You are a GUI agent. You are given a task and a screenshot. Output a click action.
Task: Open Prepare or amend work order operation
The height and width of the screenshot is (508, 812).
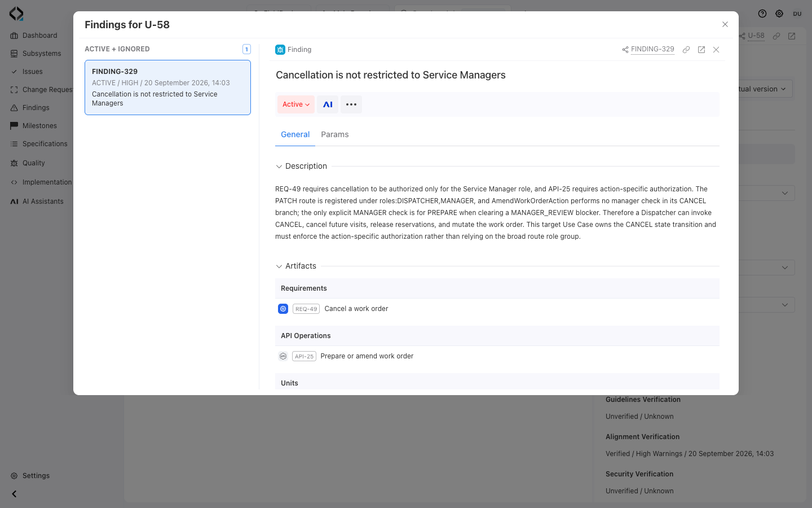(367, 356)
